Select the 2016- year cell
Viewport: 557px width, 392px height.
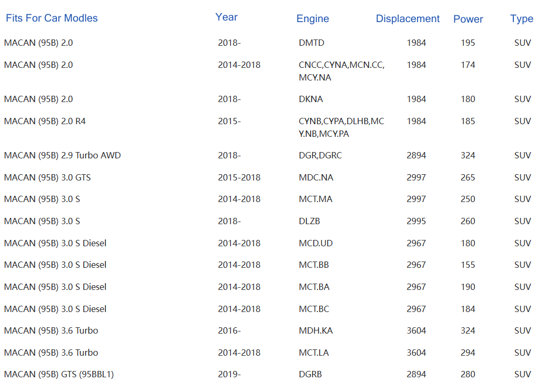pos(229,330)
